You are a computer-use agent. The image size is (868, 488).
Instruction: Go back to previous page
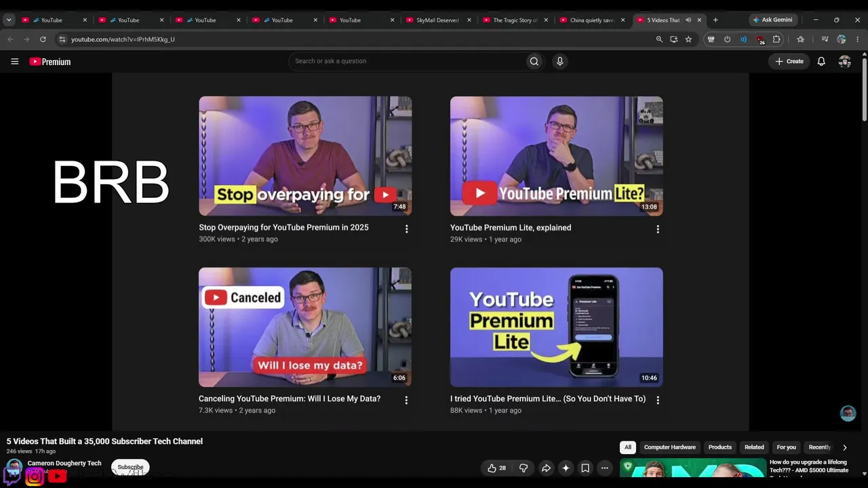10,39
